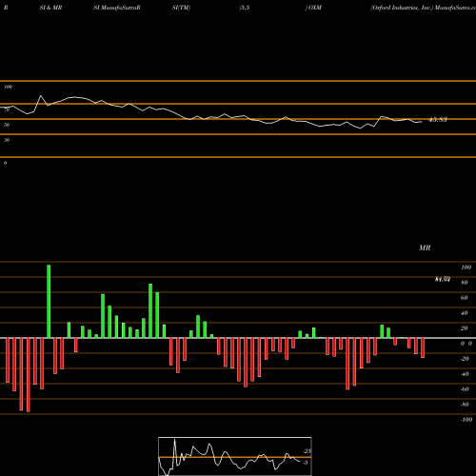
Task: Click the MR axis label -60
Action: [465, 389]
